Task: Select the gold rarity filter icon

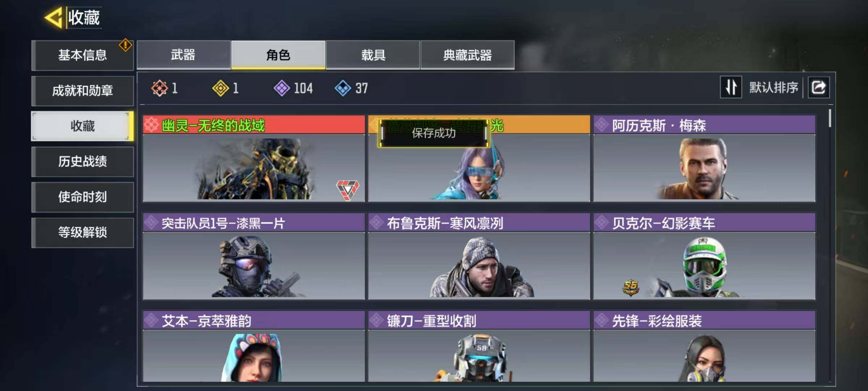Action: pyautogui.click(x=221, y=88)
